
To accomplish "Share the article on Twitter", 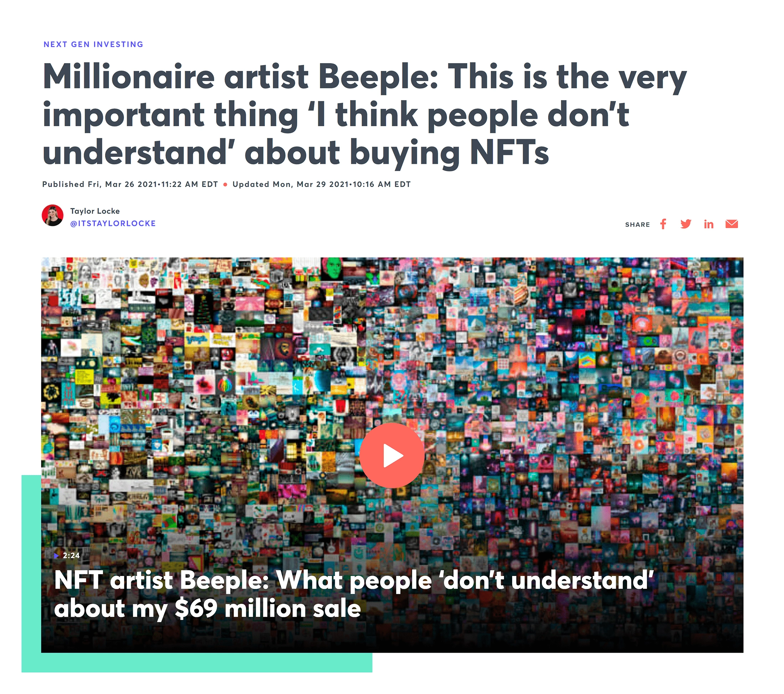I will click(686, 224).
